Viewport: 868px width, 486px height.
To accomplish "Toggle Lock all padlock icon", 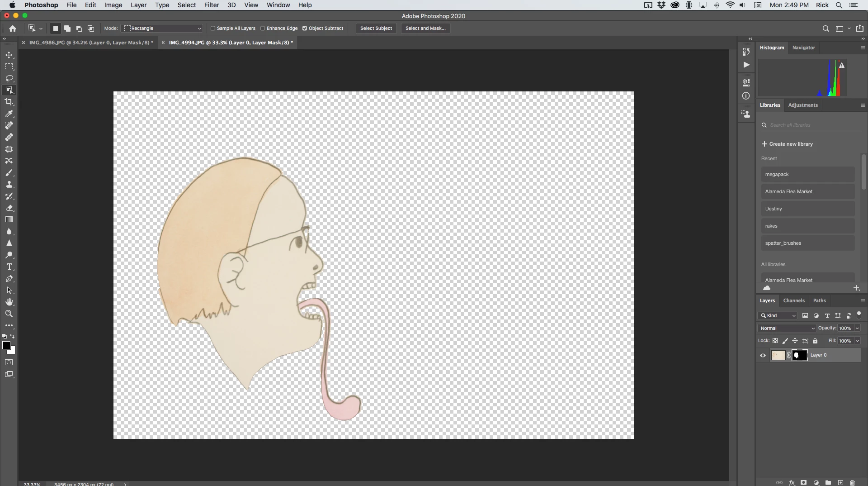I will 815,341.
